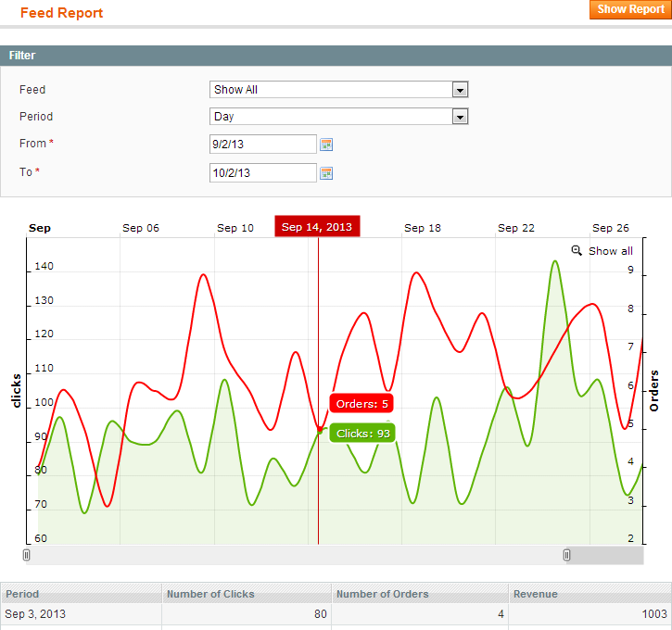This screenshot has width=672, height=630.
Task: Open the To date calendar picker
Action: click(x=326, y=173)
